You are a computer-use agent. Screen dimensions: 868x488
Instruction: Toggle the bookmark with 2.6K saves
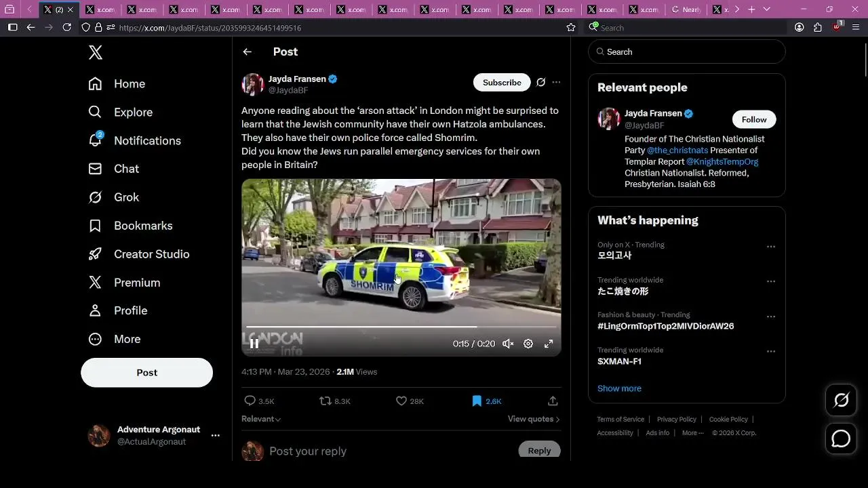tap(486, 401)
